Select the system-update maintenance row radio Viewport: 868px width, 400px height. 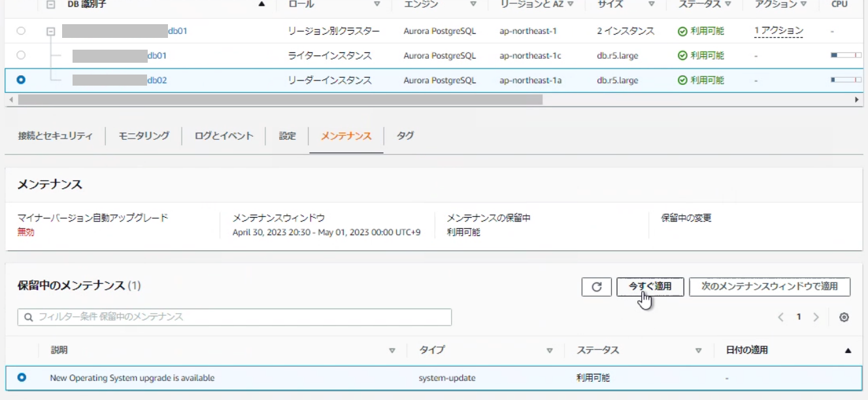point(22,378)
